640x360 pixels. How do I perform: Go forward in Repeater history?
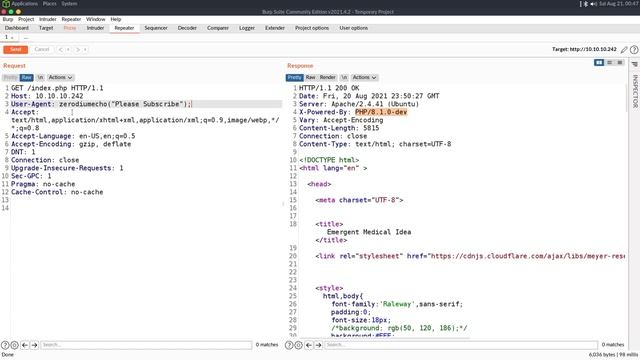pos(78,50)
